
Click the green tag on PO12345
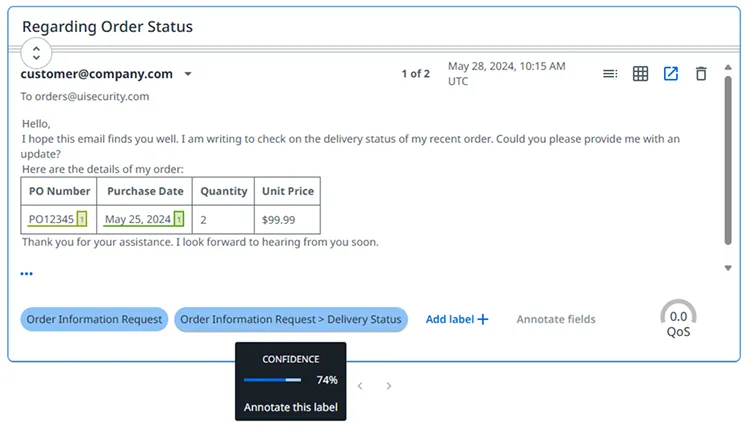pyautogui.click(x=82, y=219)
